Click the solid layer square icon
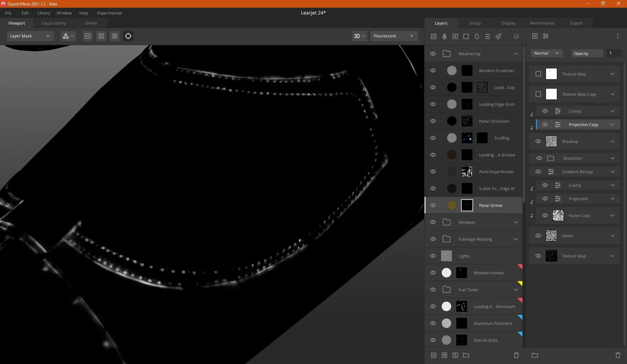Viewport: 627px width, 364px height. click(x=466, y=36)
